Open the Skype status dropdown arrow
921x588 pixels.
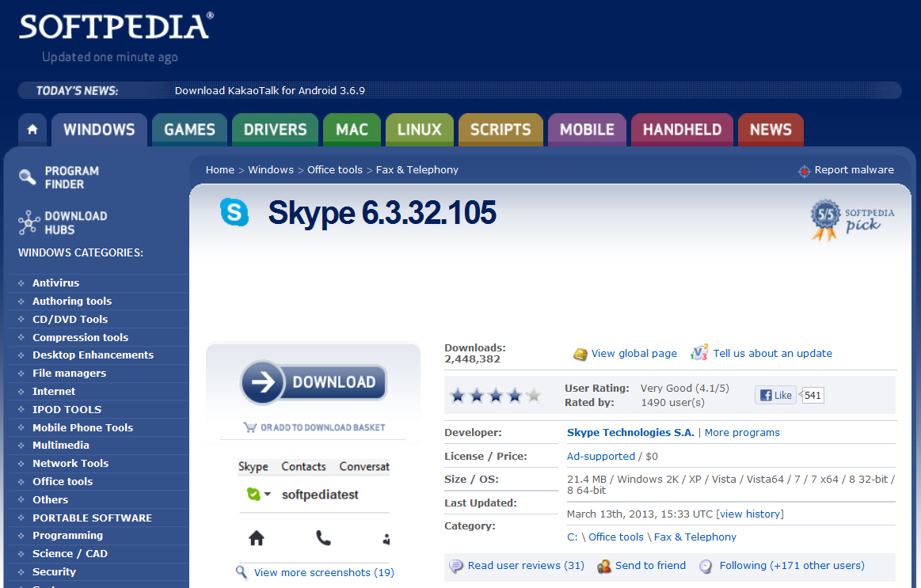tap(268, 495)
